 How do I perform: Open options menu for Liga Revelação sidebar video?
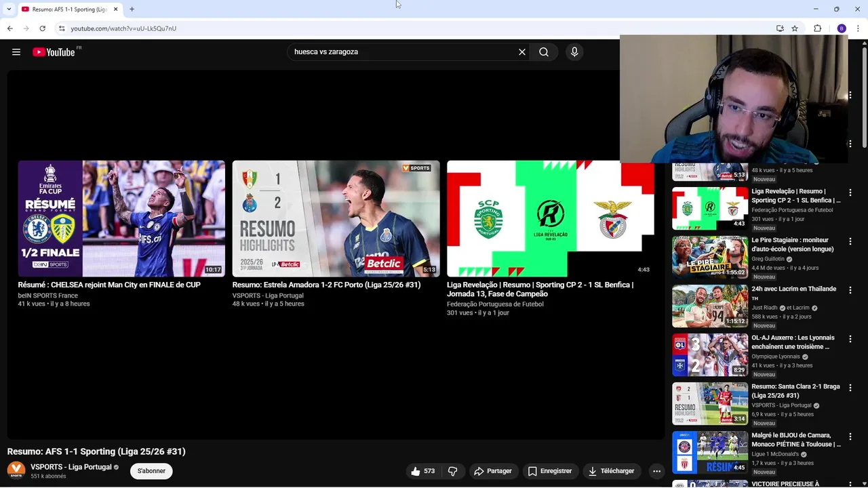850,192
